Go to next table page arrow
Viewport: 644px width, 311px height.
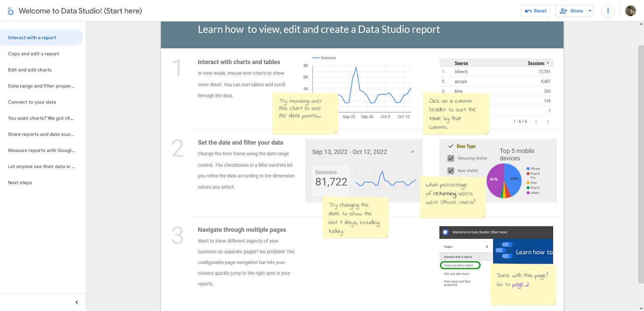point(548,122)
